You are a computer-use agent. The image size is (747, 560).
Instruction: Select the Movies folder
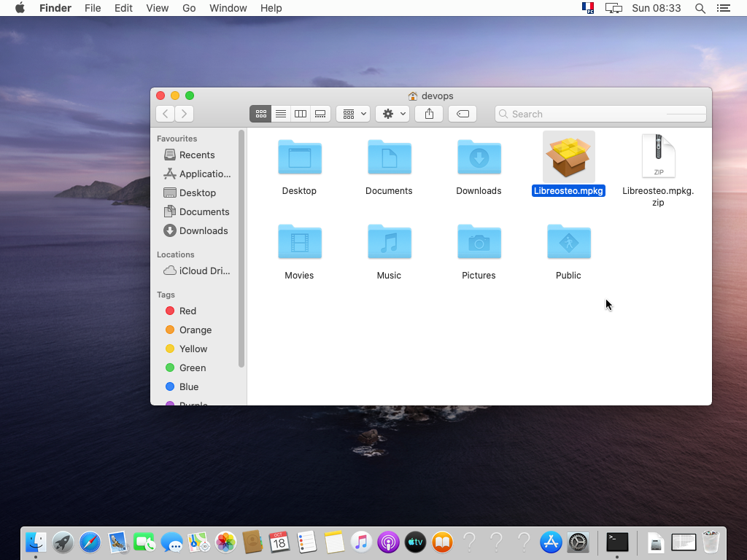pyautogui.click(x=300, y=241)
